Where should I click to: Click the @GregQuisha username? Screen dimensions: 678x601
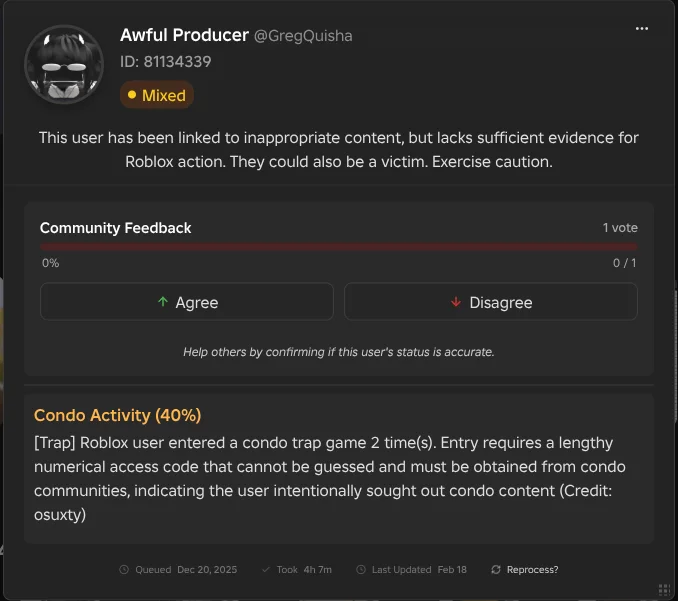pyautogui.click(x=303, y=36)
